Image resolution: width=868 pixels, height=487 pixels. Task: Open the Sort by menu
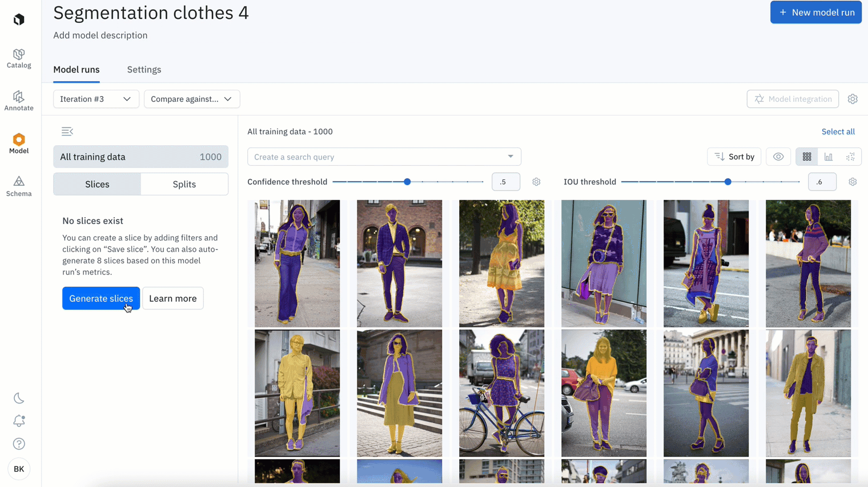tap(734, 157)
